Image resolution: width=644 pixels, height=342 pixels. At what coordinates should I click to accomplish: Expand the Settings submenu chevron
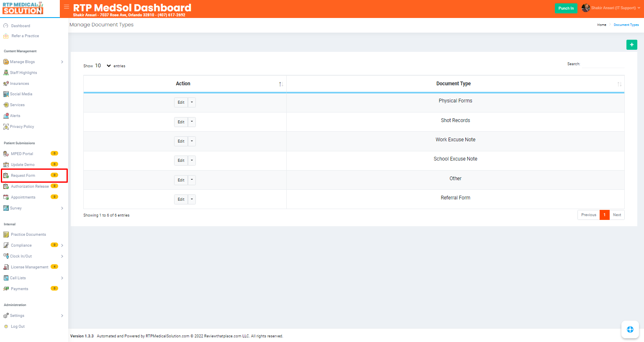point(62,316)
